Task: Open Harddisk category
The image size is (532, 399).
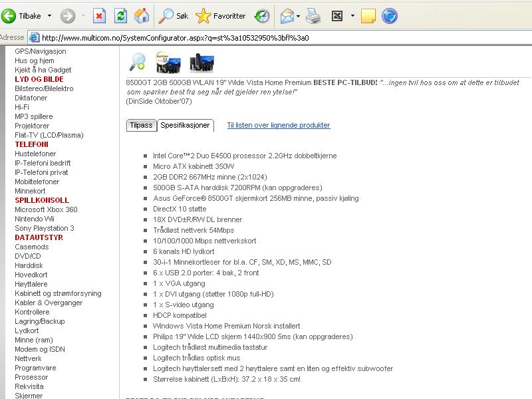Action: click(29, 265)
